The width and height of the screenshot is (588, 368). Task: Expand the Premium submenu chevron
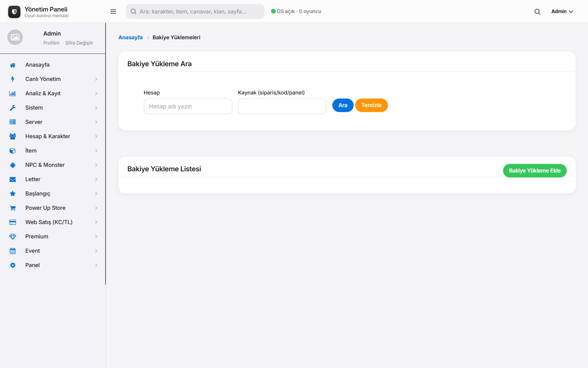[96, 237]
